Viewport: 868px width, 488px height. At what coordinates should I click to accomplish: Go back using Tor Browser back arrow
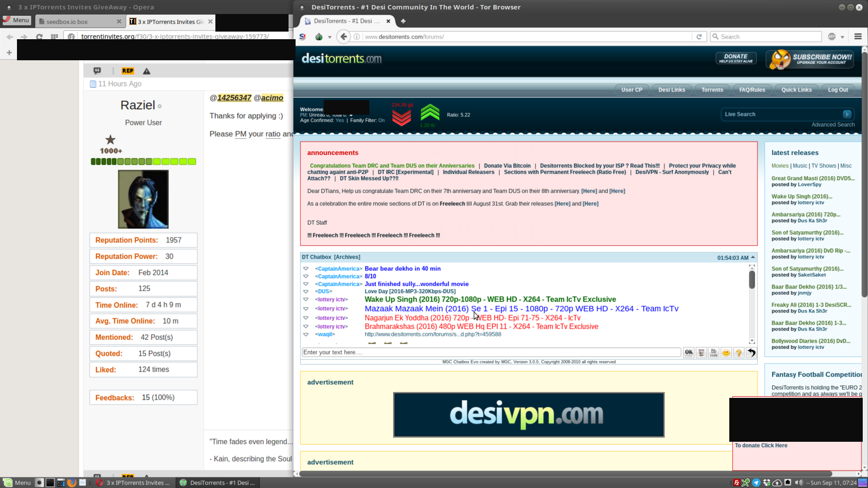(344, 36)
